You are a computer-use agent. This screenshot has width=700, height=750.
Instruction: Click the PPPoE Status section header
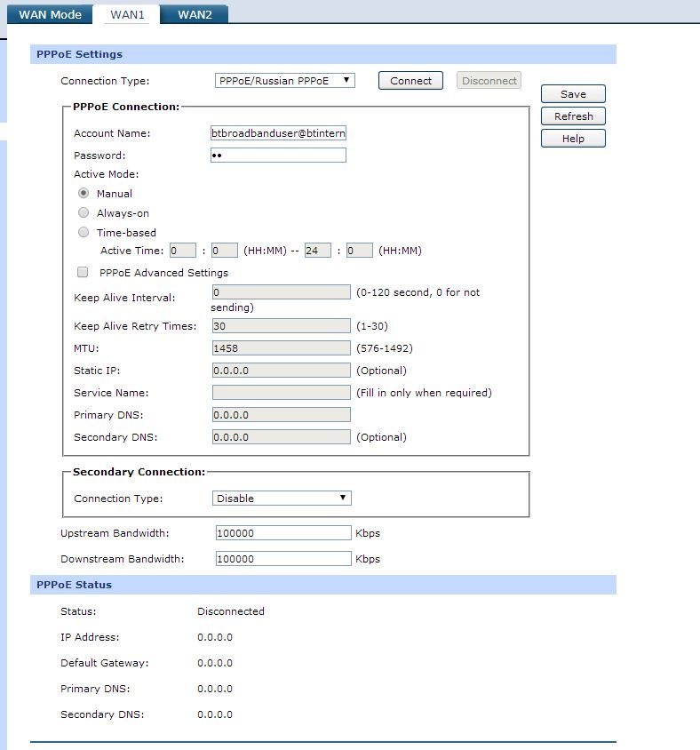click(x=323, y=585)
